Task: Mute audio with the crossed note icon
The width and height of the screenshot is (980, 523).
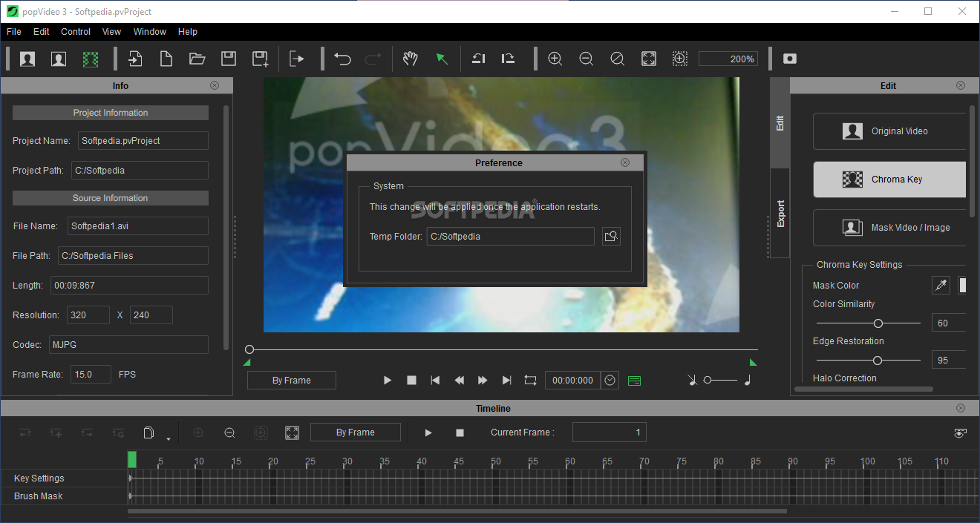Action: coord(692,381)
